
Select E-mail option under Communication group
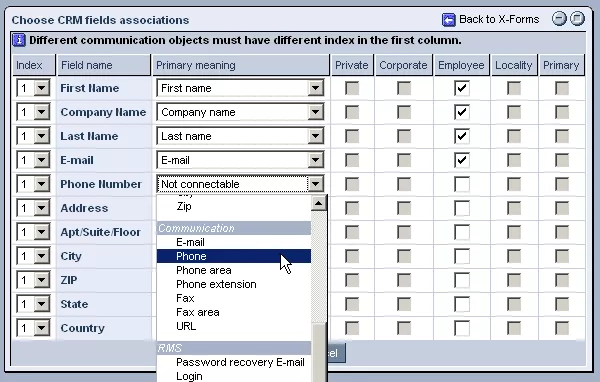pos(234,242)
